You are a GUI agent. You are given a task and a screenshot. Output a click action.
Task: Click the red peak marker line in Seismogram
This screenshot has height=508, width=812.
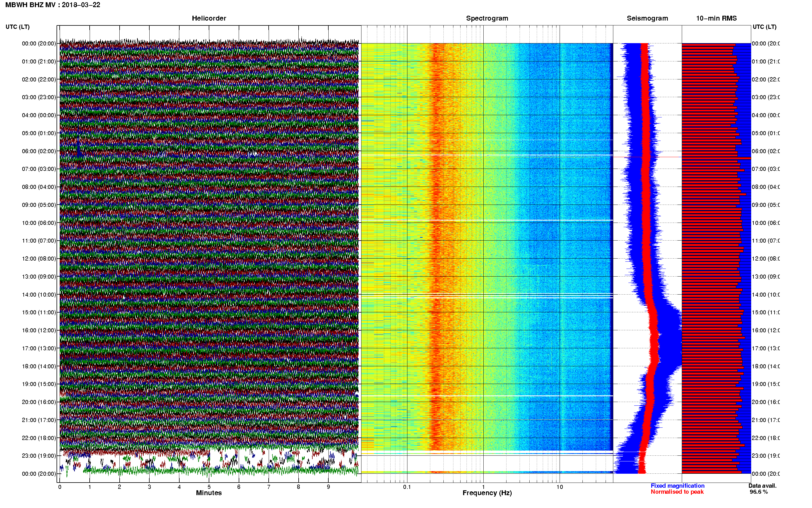point(647,157)
